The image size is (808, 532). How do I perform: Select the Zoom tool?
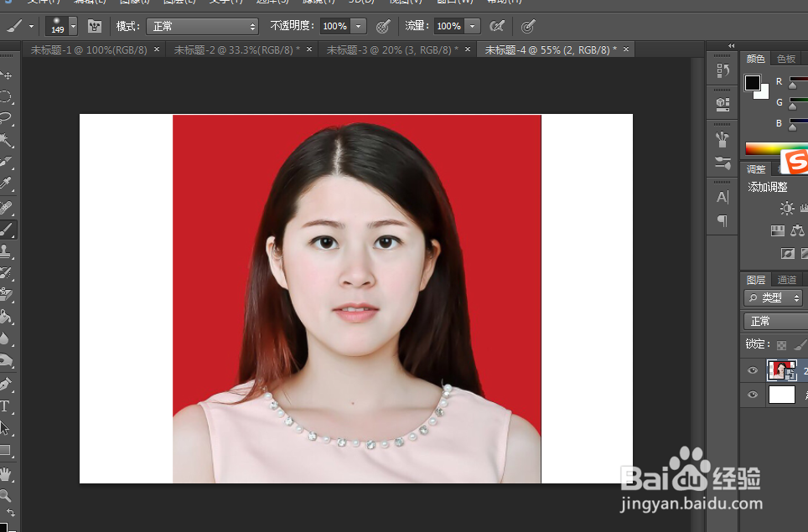point(6,495)
